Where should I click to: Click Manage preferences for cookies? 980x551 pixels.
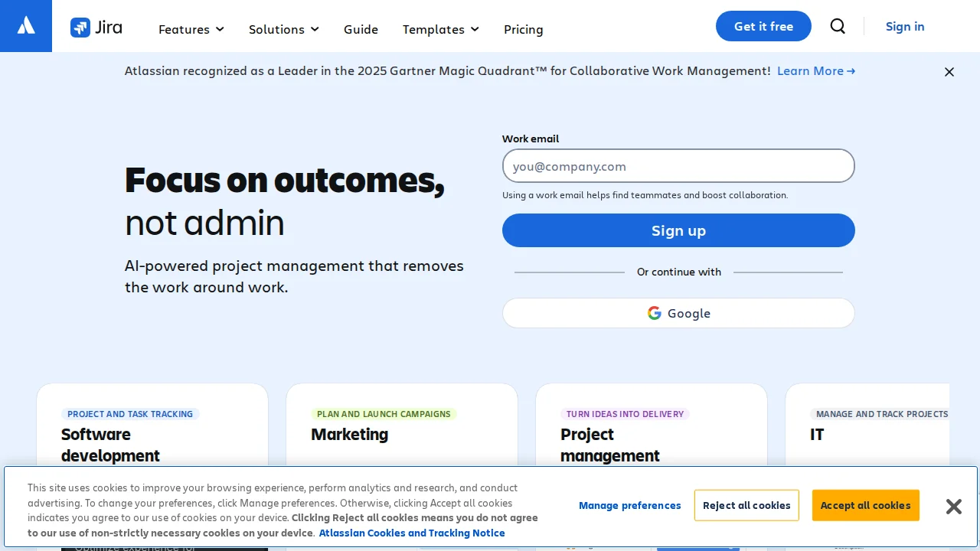[629, 505]
